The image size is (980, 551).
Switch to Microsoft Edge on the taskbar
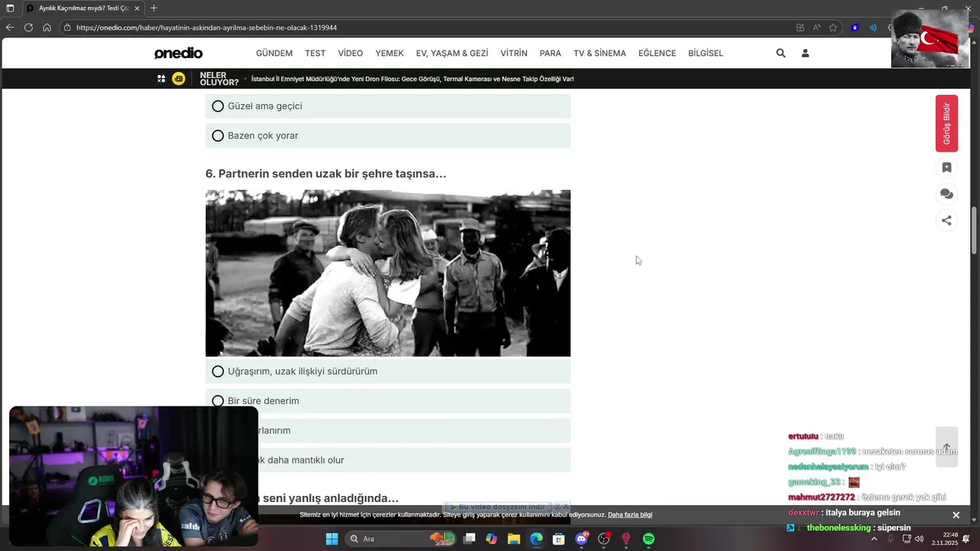point(536,539)
